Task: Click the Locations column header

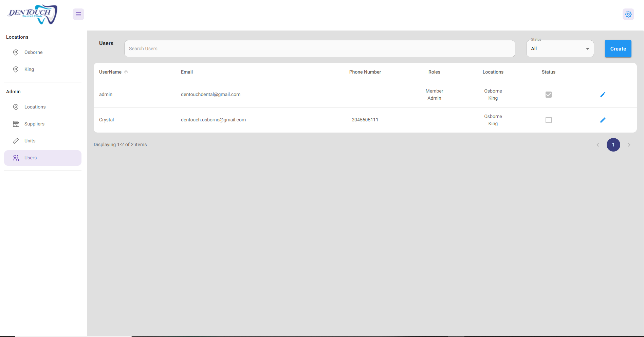Action: click(493, 72)
